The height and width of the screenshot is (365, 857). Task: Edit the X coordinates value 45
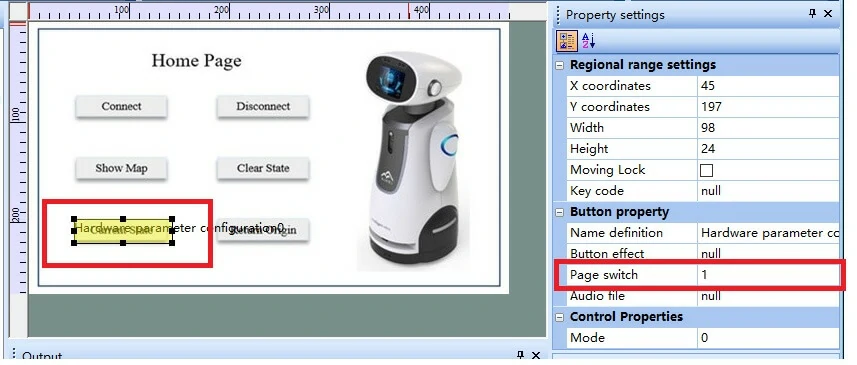click(x=768, y=86)
